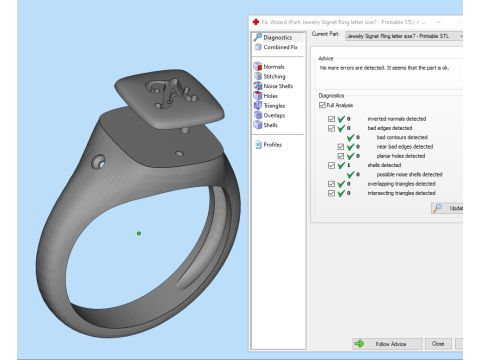Viewport: 480px width, 360px height.
Task: Select the Stitching text label
Action: (274, 76)
